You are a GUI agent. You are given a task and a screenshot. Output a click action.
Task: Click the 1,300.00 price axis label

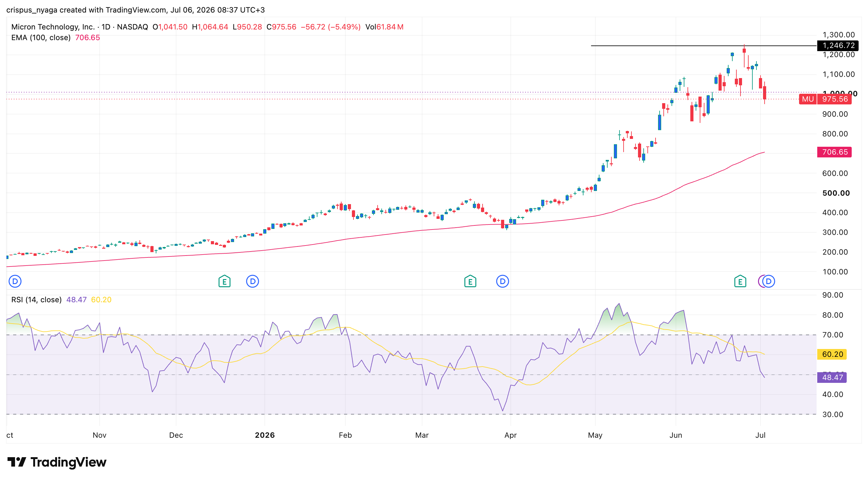click(838, 35)
